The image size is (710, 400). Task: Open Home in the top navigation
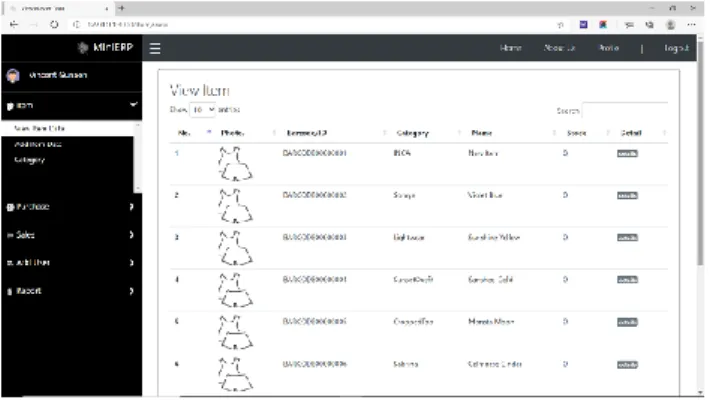[511, 48]
